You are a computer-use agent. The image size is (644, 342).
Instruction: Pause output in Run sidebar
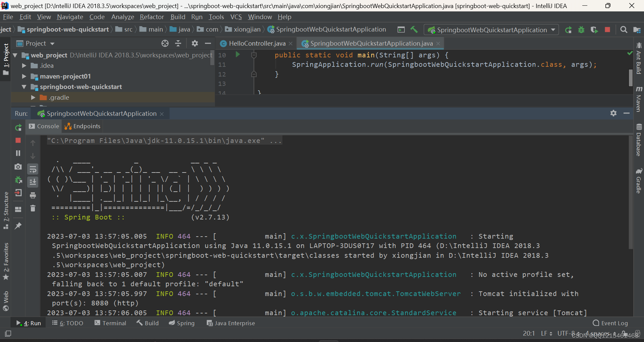[x=18, y=153]
